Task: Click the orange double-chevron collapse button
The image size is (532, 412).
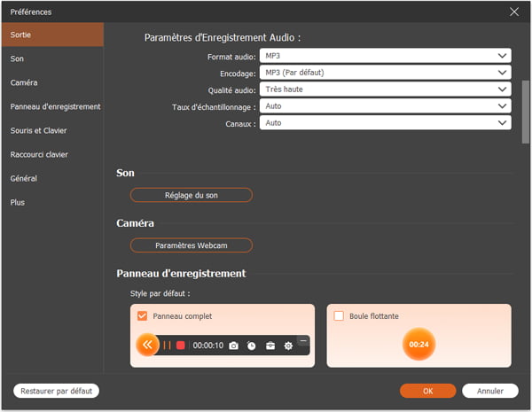Action: 147,345
